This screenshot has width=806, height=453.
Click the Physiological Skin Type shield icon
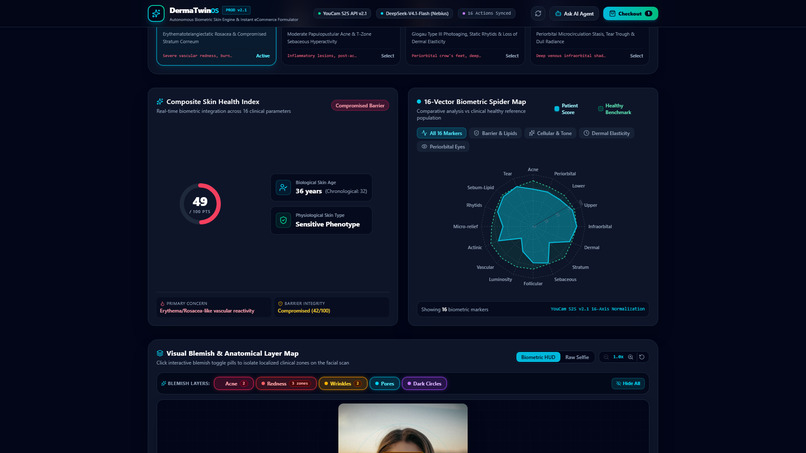point(283,220)
